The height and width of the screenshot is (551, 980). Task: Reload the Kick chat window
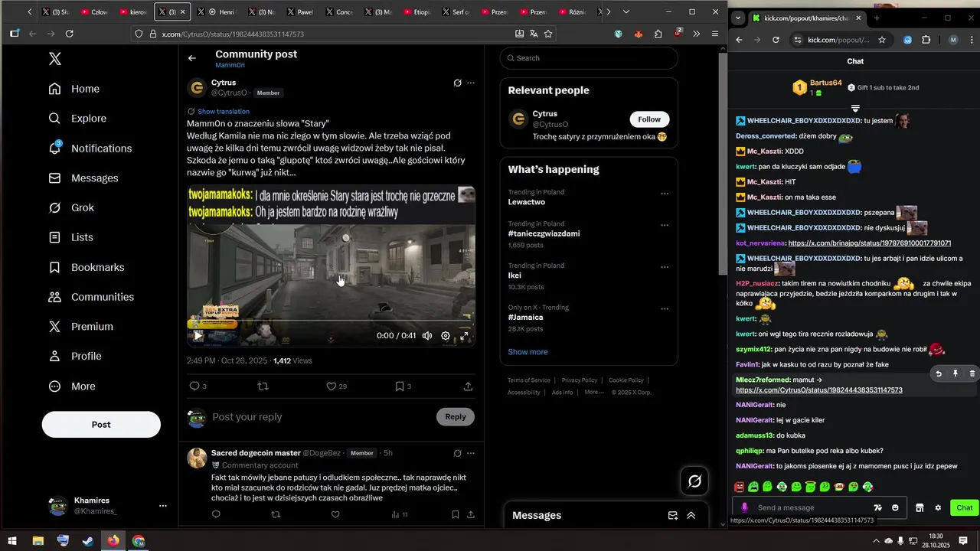[x=776, y=40]
